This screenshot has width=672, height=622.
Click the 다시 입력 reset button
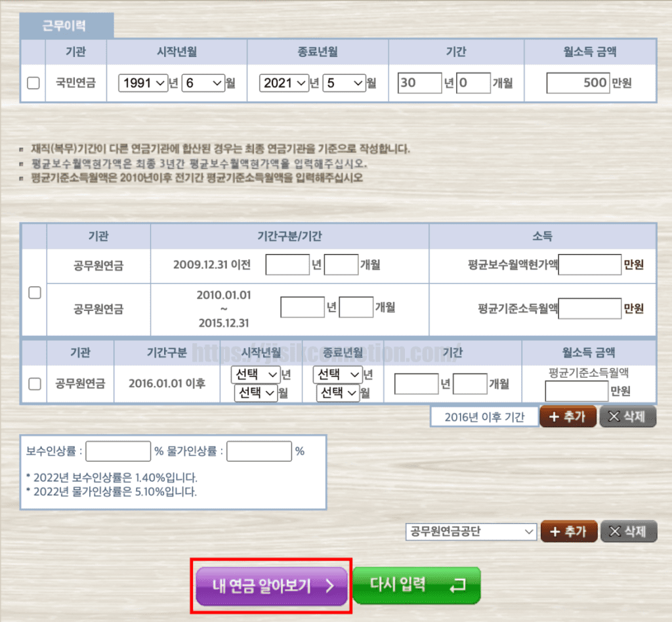tap(417, 585)
